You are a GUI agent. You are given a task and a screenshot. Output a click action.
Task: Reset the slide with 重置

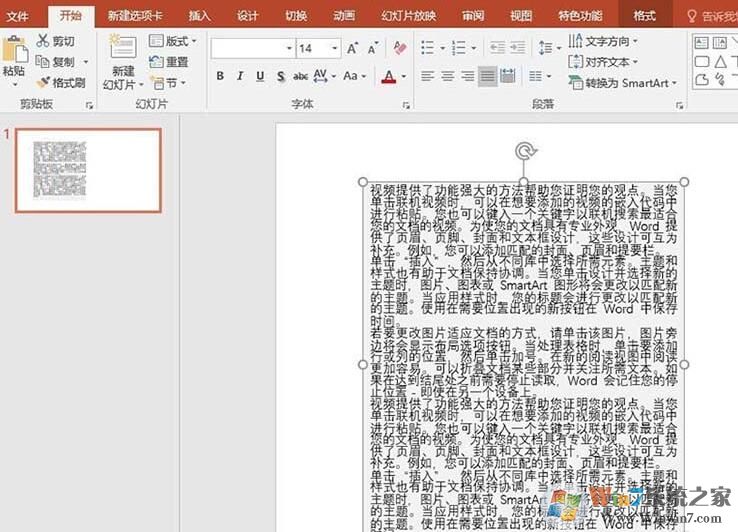(168, 62)
